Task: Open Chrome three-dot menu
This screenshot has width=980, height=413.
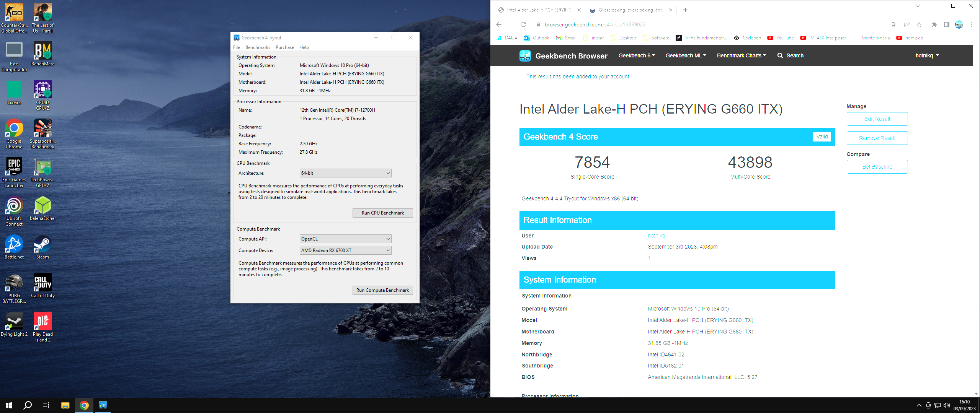Action: click(971, 24)
